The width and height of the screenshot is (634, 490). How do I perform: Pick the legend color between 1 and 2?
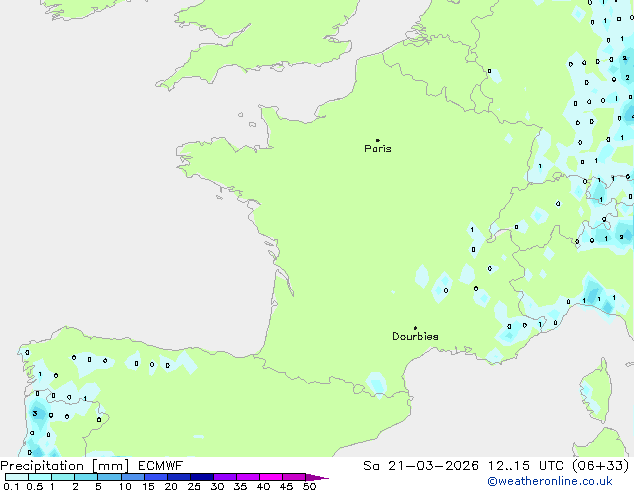click(64, 477)
